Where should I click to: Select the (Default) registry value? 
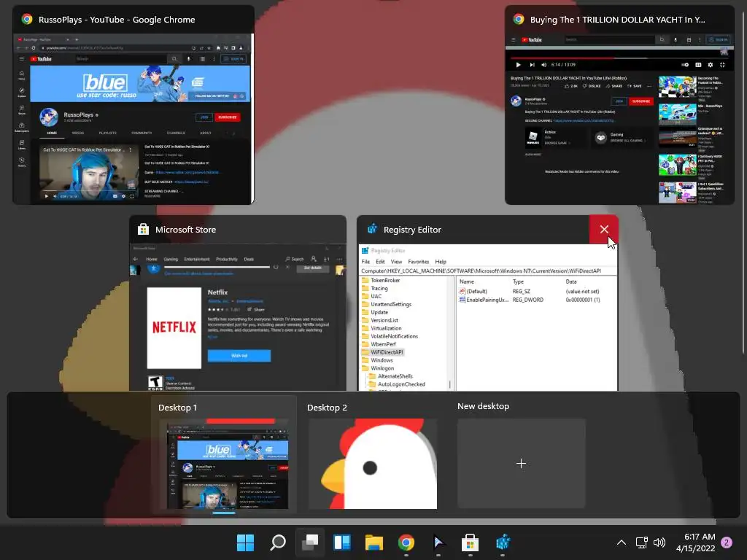pos(477,292)
